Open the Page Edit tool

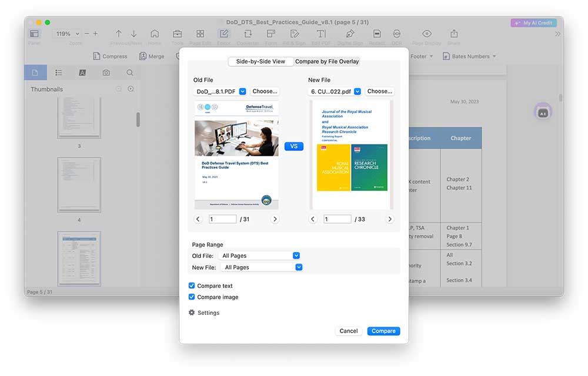201,33
